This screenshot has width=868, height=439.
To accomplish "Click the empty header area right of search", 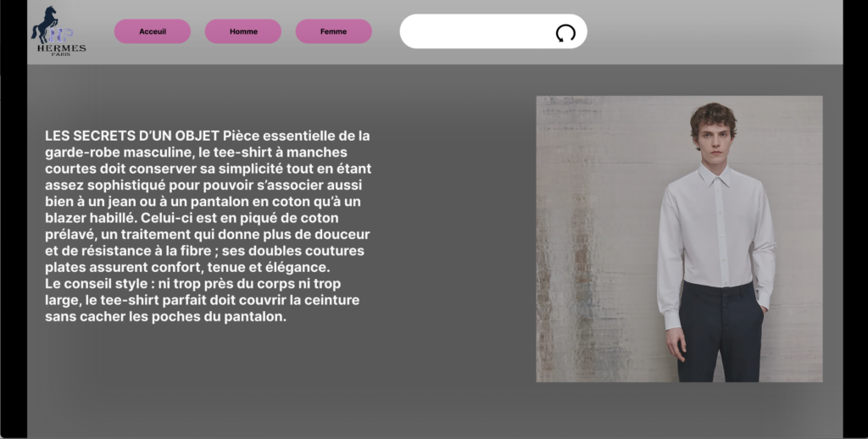I will click(x=712, y=32).
